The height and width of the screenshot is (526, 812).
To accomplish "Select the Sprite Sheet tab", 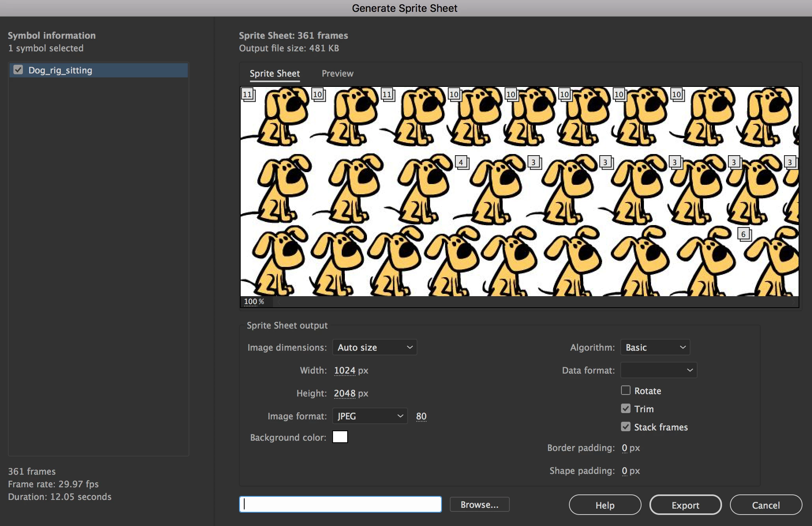I will tap(275, 73).
